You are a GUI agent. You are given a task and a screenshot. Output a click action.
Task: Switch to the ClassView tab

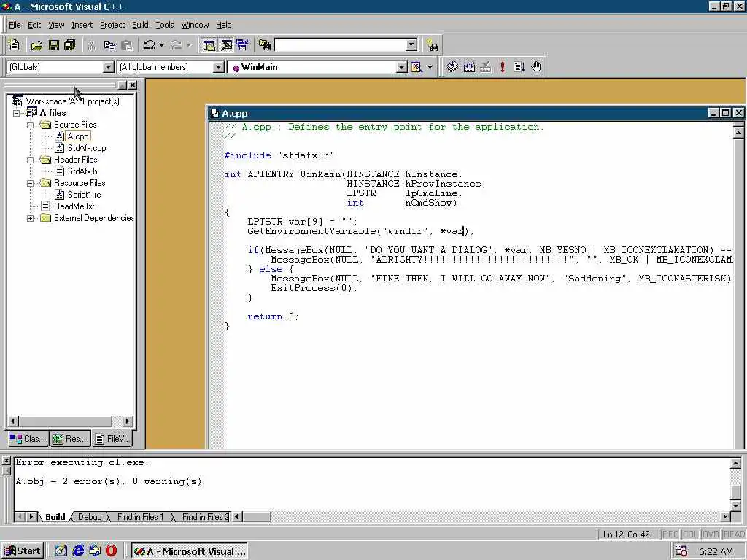click(x=28, y=439)
